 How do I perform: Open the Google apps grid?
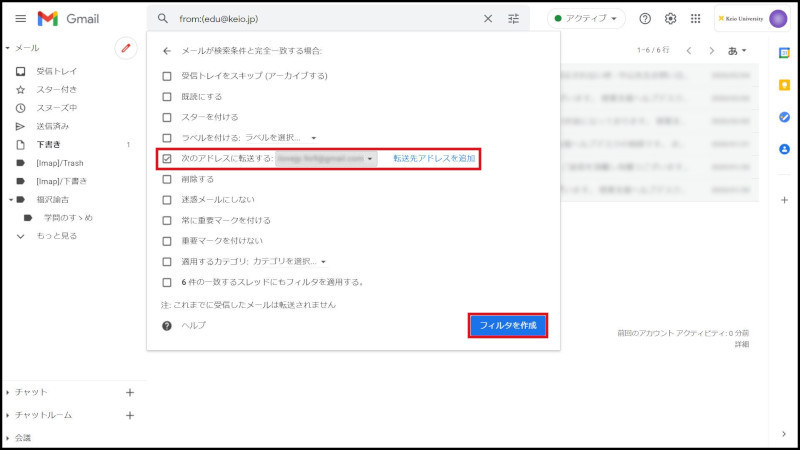tap(696, 19)
